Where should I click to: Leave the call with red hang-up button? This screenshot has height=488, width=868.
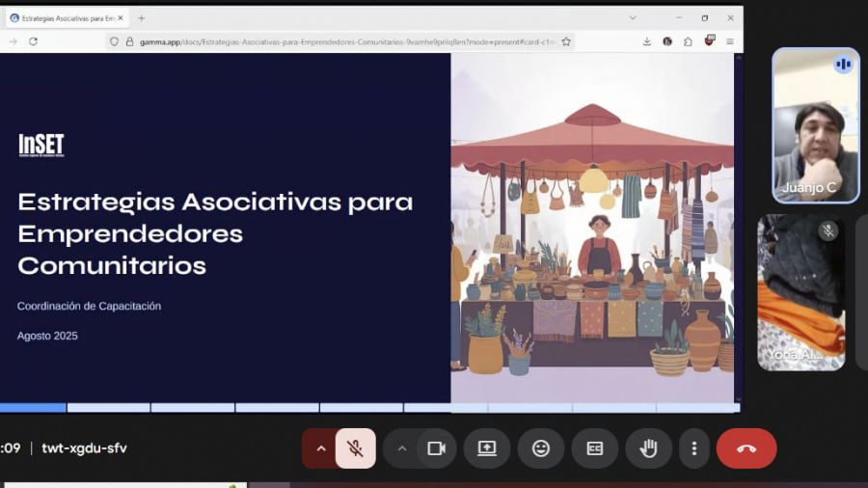tap(746, 448)
